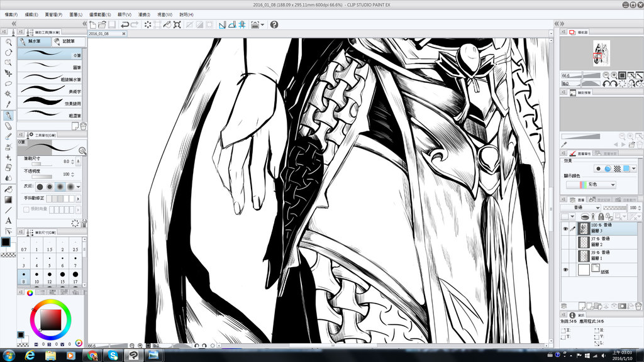644x362 pixels.
Task: Select the Zoom magnifier tool
Action: coord(8,42)
